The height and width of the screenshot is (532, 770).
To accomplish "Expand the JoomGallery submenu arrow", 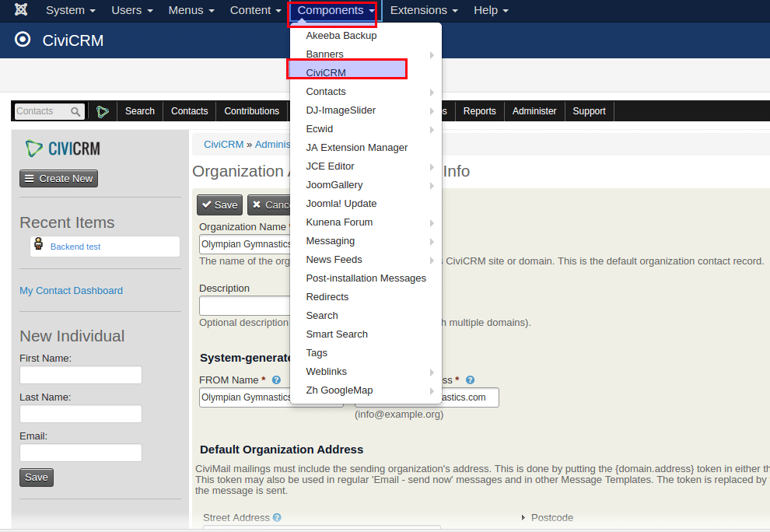I will click(x=432, y=186).
